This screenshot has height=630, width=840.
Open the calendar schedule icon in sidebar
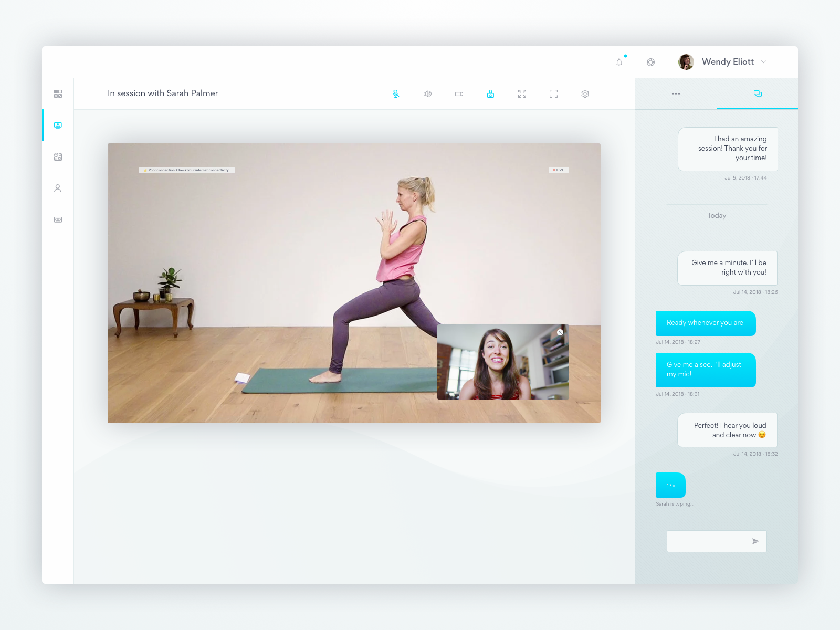coord(58,156)
